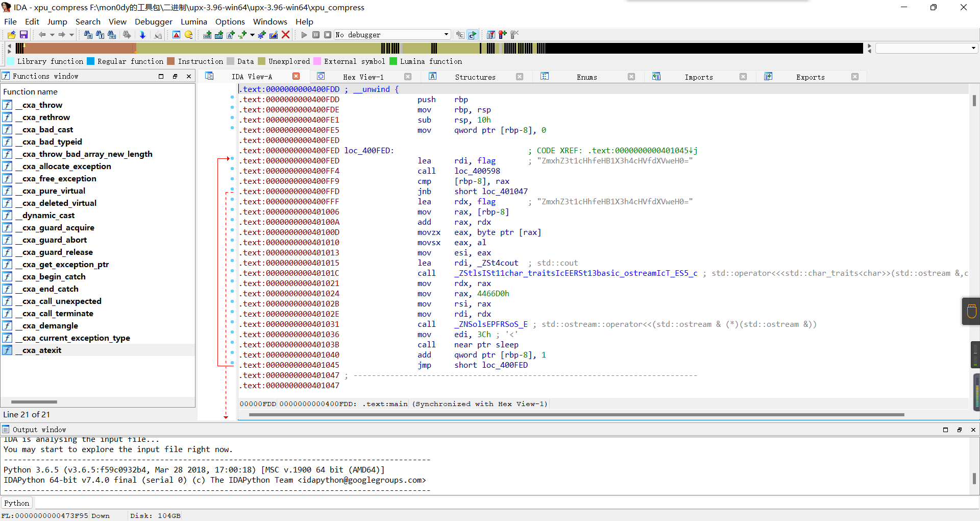Click the convert to code icon
Image resolution: width=980 pixels, height=521 pixels.
point(207,35)
